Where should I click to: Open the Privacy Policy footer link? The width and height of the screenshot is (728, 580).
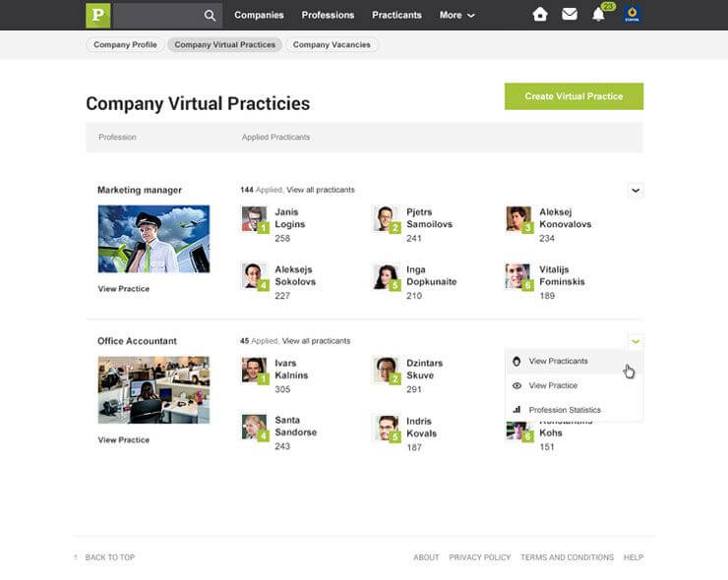480,557
